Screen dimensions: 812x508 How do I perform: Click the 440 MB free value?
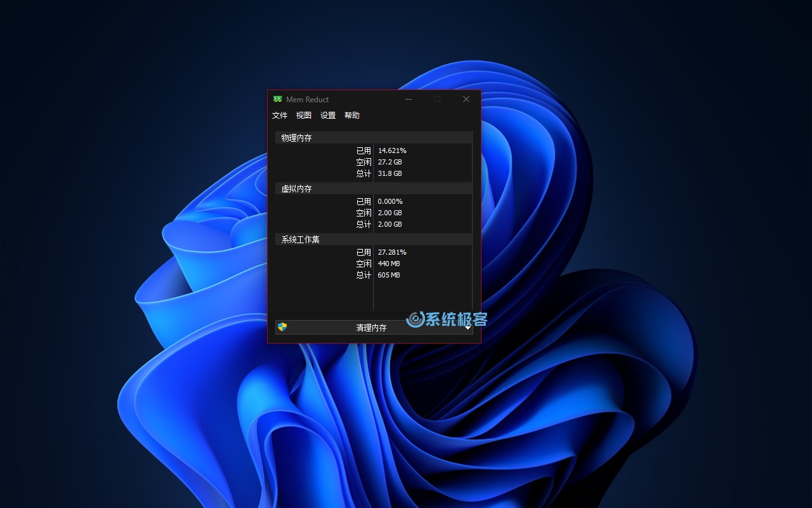tap(389, 264)
